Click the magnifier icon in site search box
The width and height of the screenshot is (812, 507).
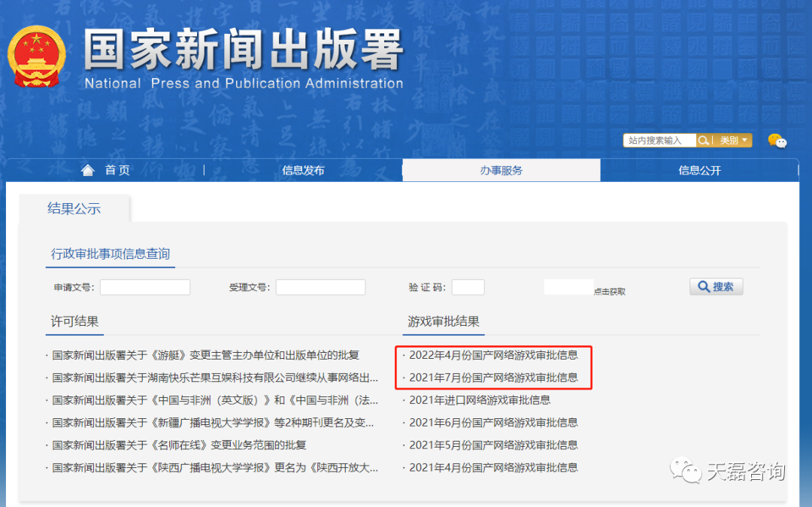tap(702, 140)
